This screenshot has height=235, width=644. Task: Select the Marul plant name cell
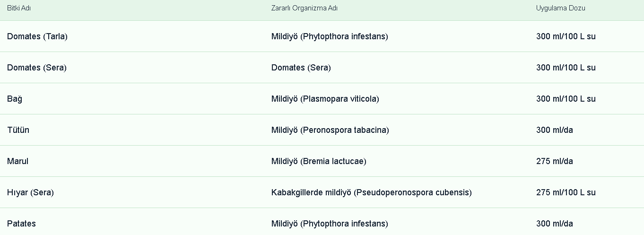[x=17, y=161]
